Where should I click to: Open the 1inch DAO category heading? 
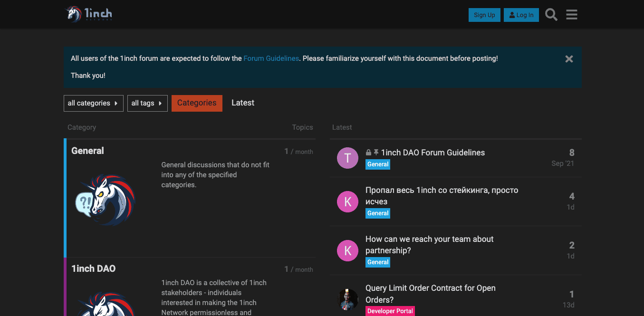point(94,268)
